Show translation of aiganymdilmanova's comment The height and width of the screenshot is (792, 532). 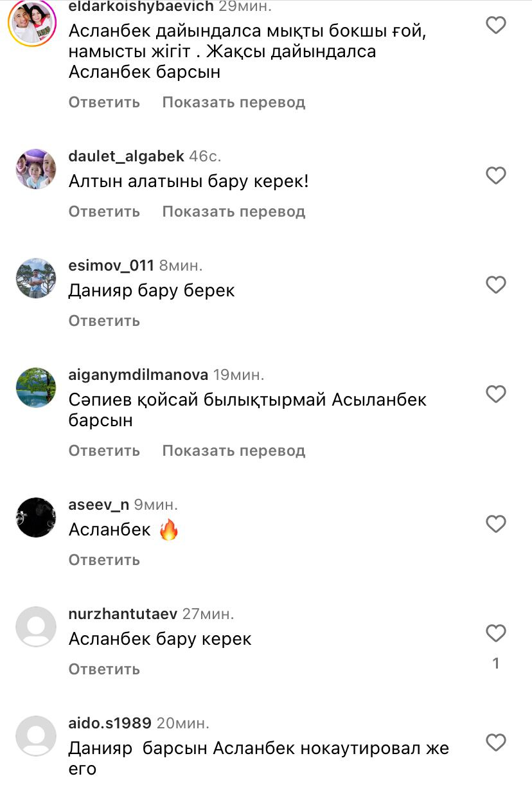(233, 451)
